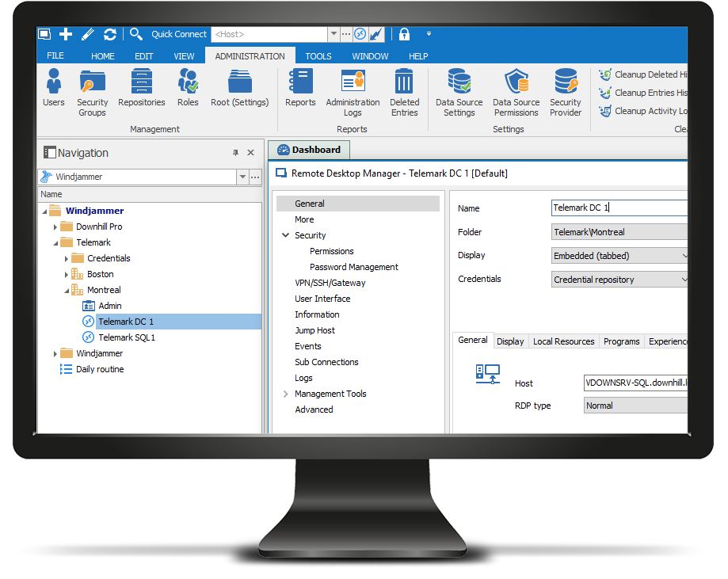Image resolution: width=728 pixels, height=579 pixels.
Task: Open the Windjammer data source dropdown
Action: [x=242, y=177]
